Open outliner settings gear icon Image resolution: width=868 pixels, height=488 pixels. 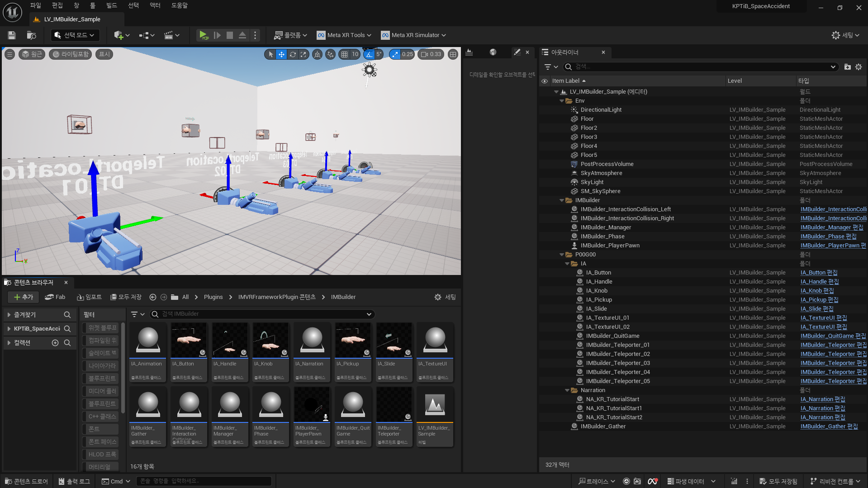(x=859, y=67)
